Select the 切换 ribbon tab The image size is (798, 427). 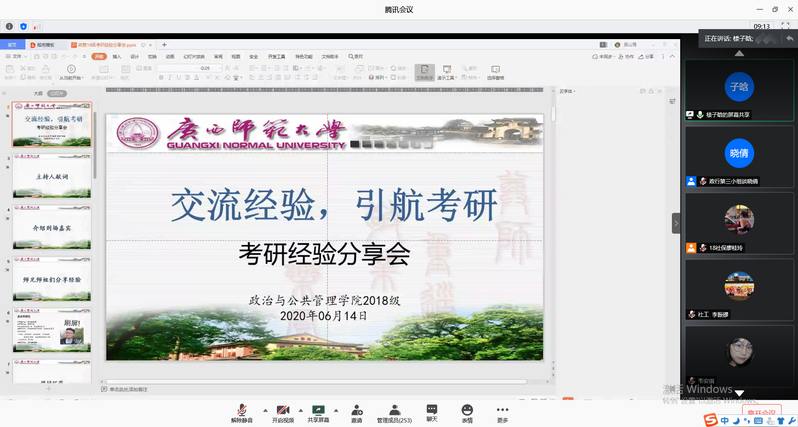tap(152, 56)
